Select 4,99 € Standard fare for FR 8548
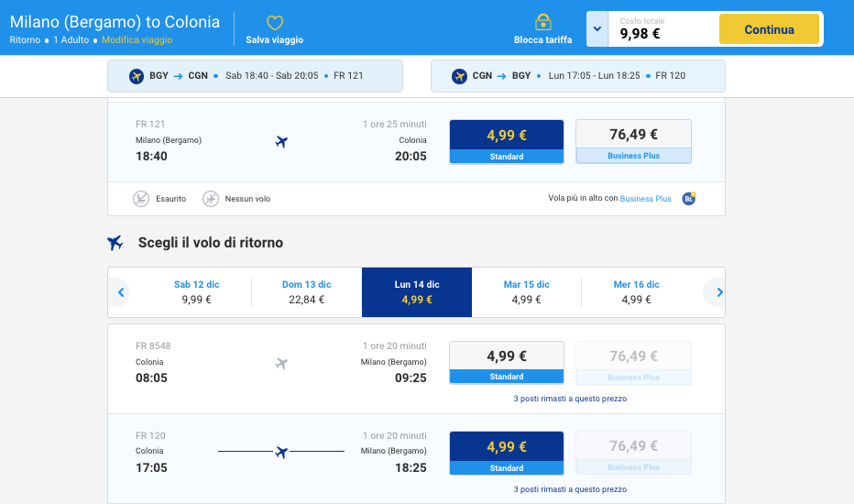Viewport: 854px width, 504px height. pos(506,363)
